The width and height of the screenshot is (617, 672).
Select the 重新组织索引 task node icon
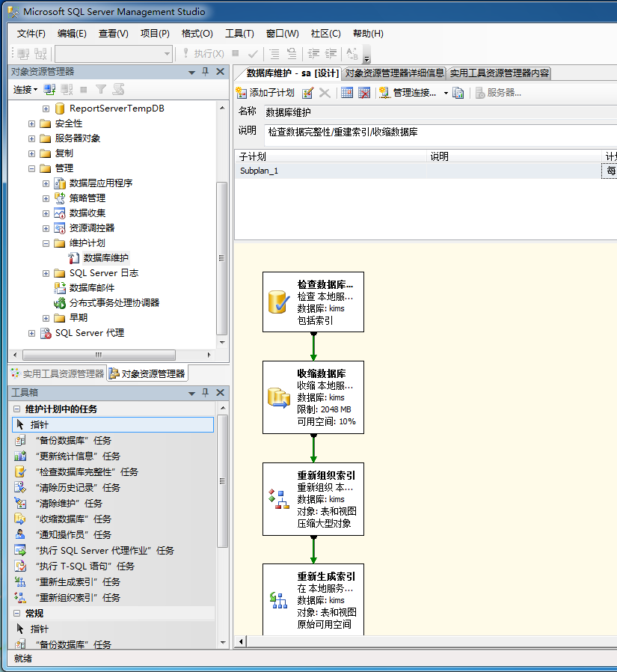279,499
